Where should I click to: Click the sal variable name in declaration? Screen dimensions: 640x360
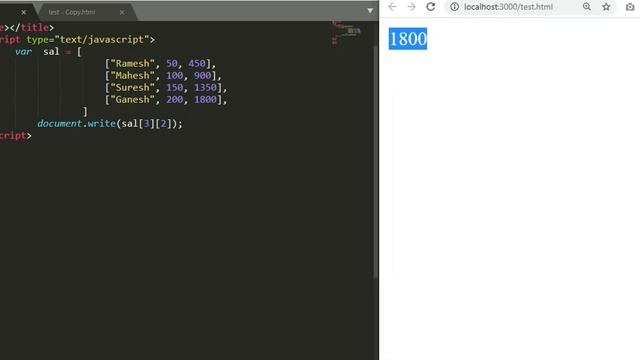coord(51,51)
